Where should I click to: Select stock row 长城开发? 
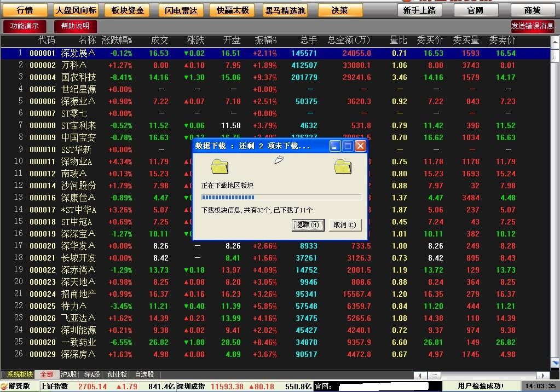[275, 258]
